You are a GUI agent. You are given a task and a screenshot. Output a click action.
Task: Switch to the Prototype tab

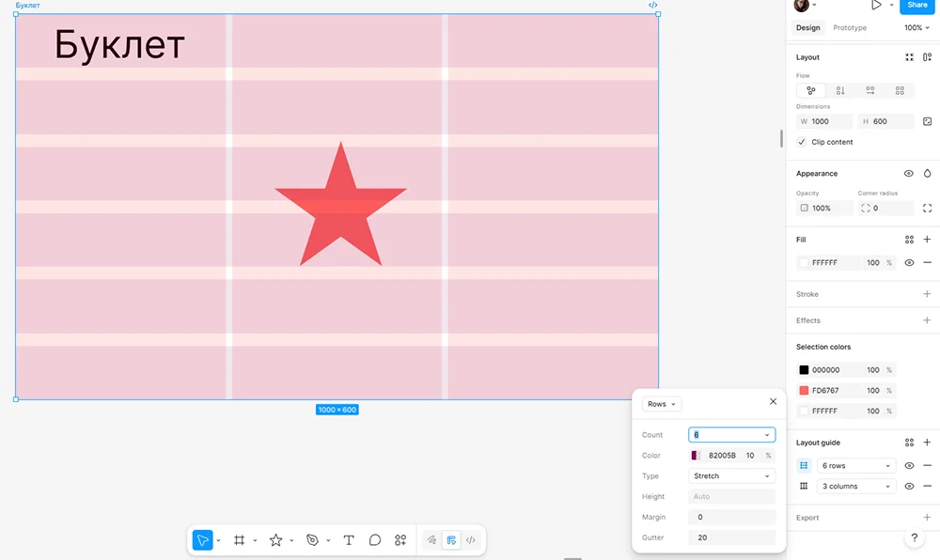click(850, 27)
